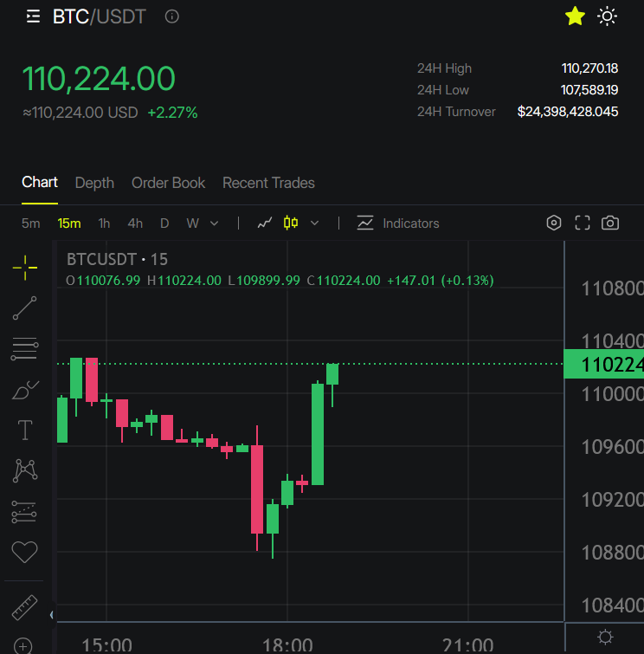Image resolution: width=644 pixels, height=654 pixels.
Task: Click the 18:00 time axis label
Action: pos(287,644)
